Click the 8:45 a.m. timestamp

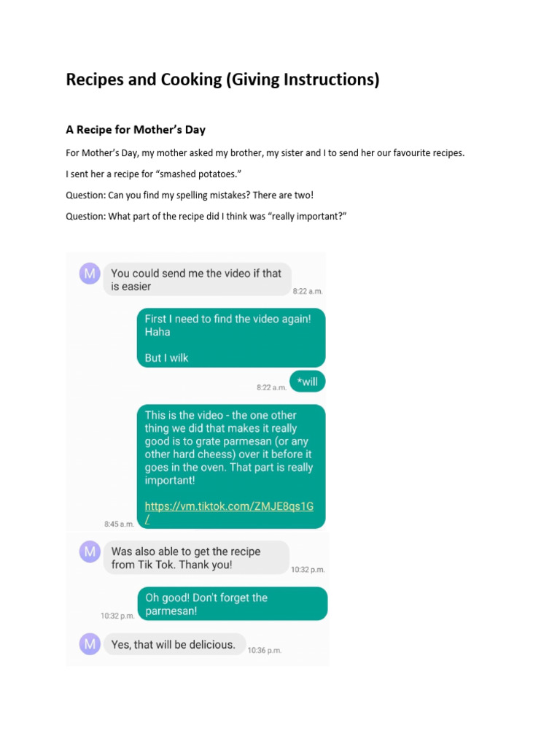click(119, 524)
